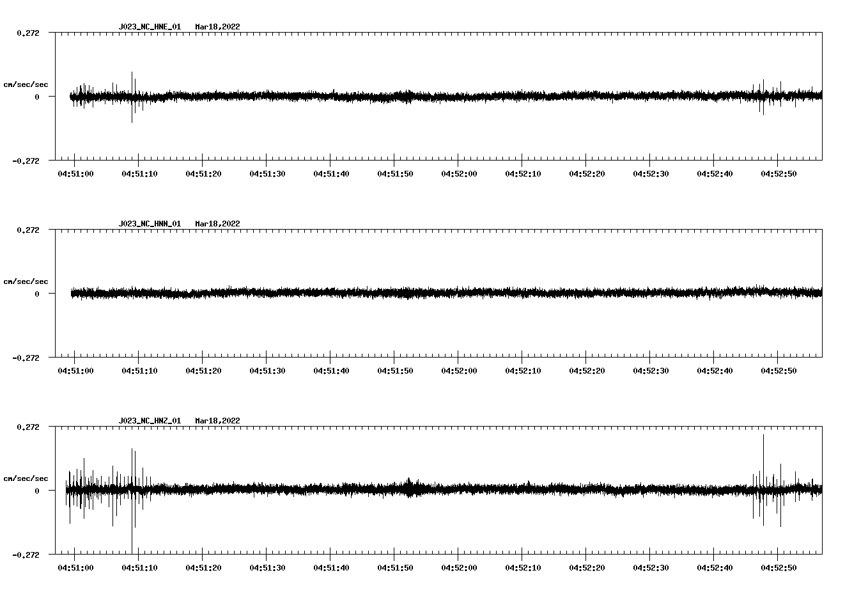The width and height of the screenshot is (868, 591).
Task: Click the J023_NC_HNZ_01 channel title
Action: (150, 421)
